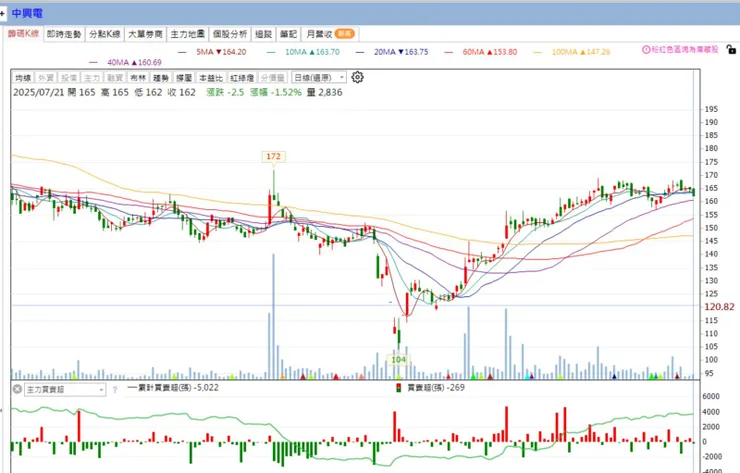Click the 買賣超(張) -269 label
This screenshot has height=473, width=740.
point(430,388)
